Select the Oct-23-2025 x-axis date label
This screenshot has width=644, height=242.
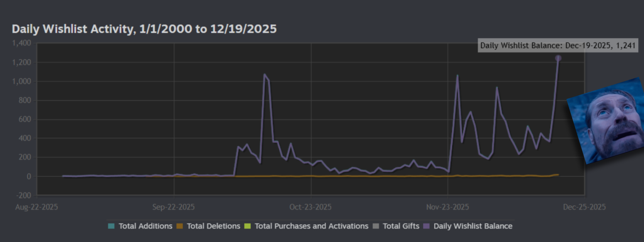(x=311, y=207)
